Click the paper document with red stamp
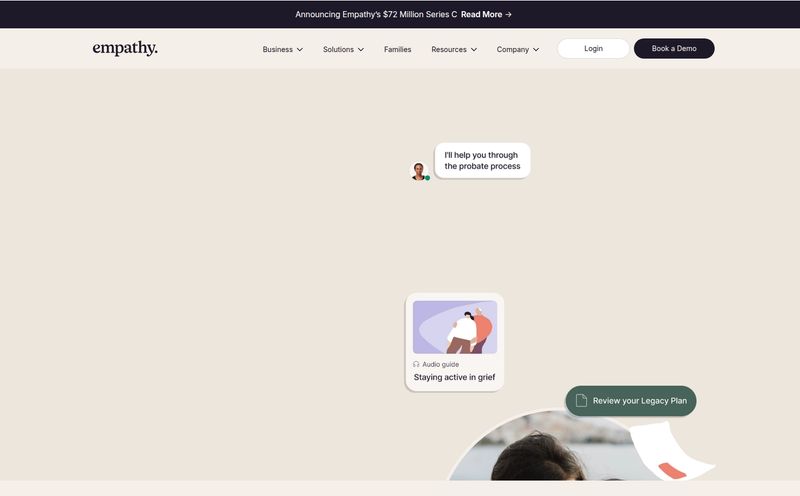Screen dimensions: 800x496 [672, 452]
